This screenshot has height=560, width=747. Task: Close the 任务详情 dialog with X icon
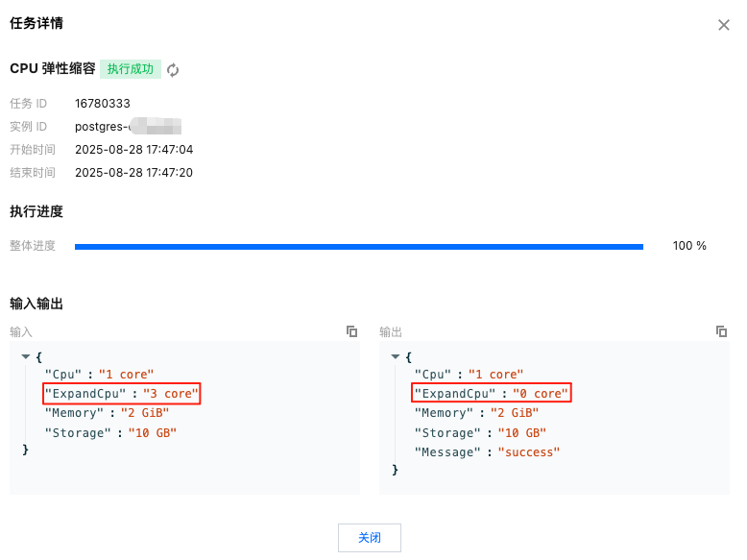(724, 25)
